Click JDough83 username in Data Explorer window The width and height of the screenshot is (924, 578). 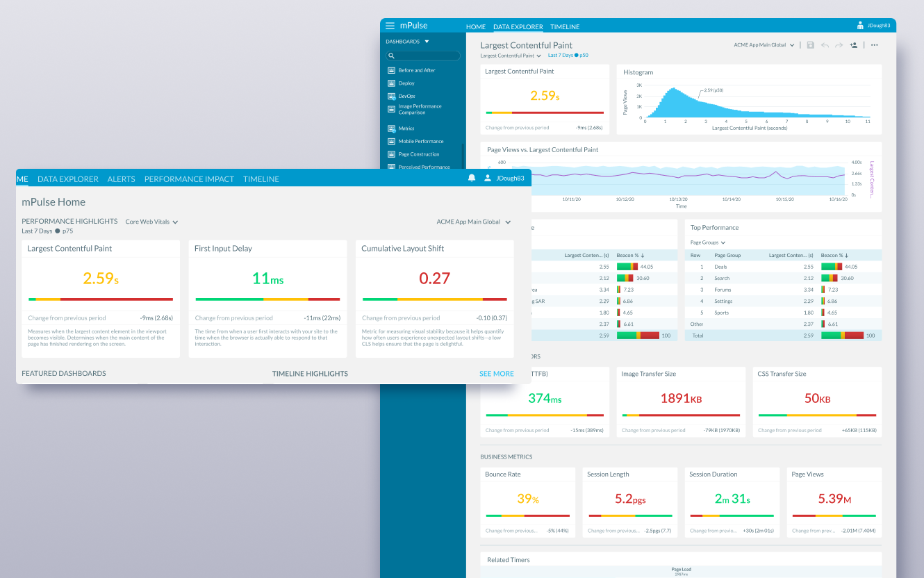tap(878, 26)
